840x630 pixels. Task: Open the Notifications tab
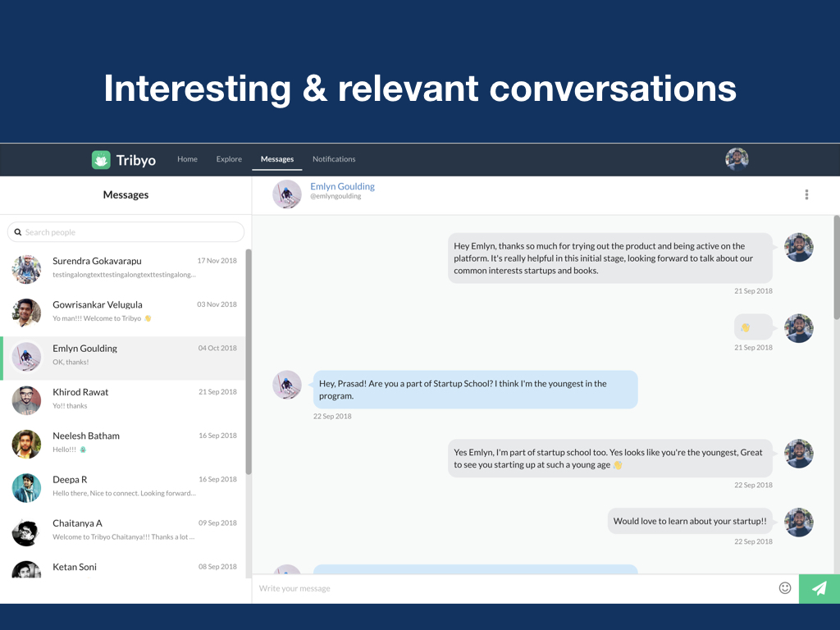tap(334, 159)
